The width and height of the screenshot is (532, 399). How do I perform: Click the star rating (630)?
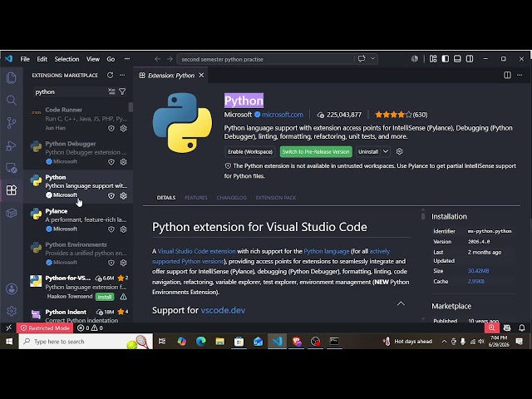[x=401, y=115]
